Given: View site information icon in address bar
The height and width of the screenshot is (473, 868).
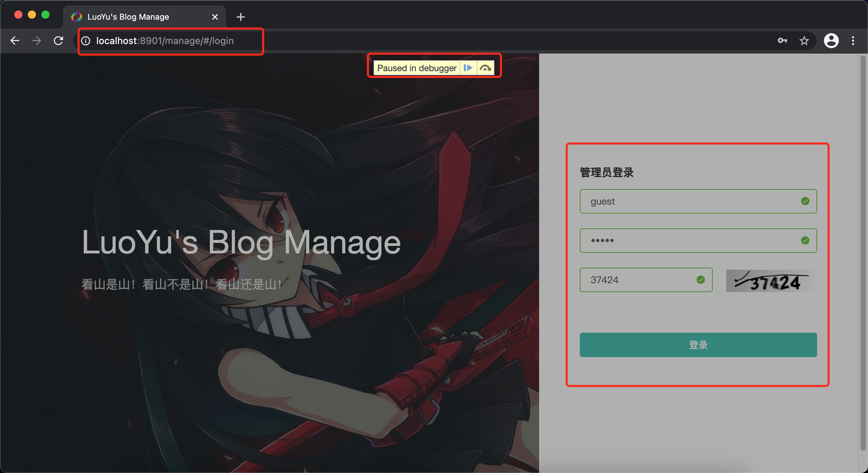Looking at the screenshot, I should tap(86, 41).
